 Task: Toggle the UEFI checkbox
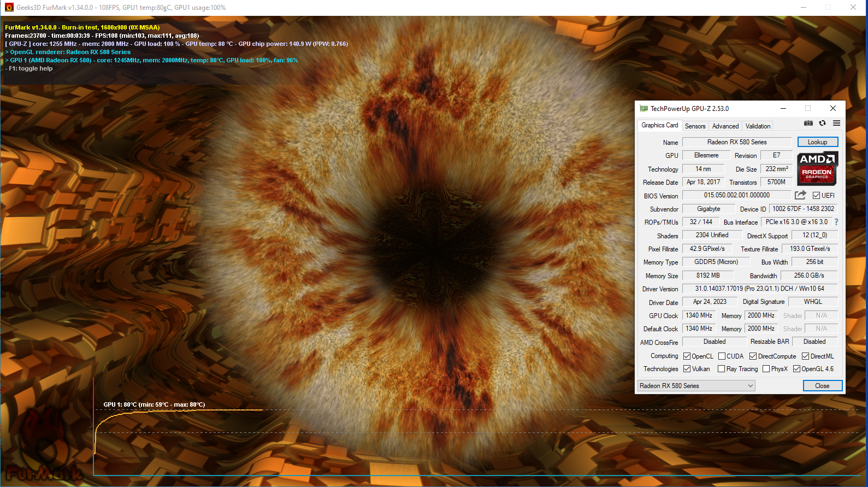[x=816, y=196]
